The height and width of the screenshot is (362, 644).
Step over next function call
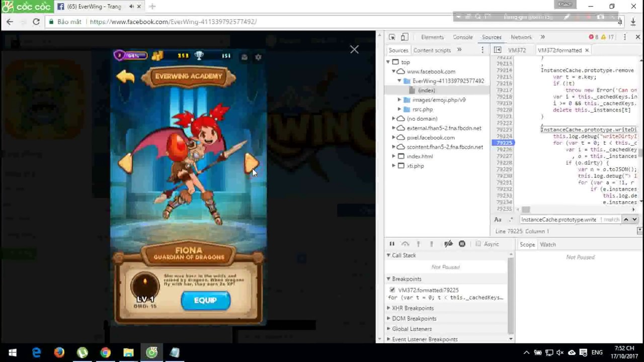(x=405, y=244)
